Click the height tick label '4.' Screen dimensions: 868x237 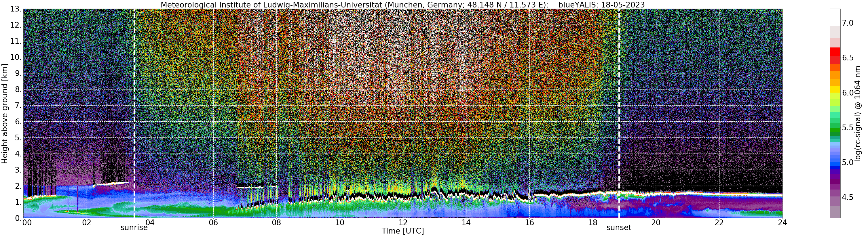pos(18,154)
